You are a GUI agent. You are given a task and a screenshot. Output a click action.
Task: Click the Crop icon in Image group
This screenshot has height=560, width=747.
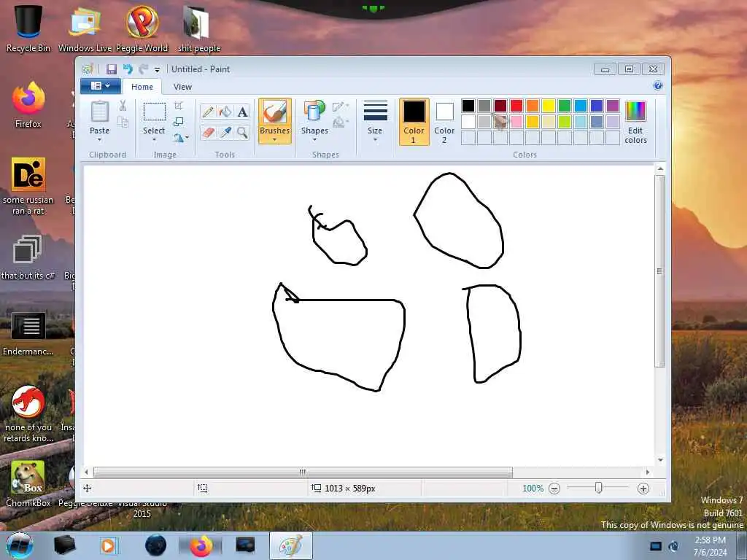179,105
